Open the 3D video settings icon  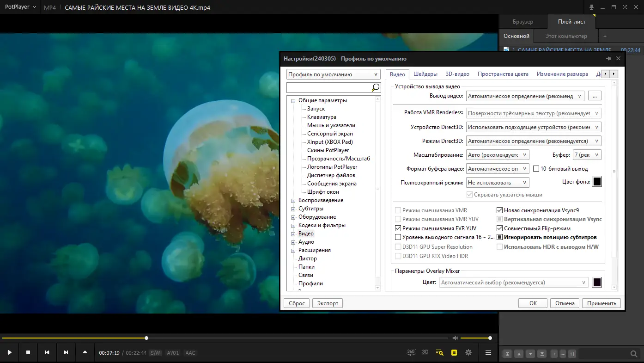(x=425, y=352)
